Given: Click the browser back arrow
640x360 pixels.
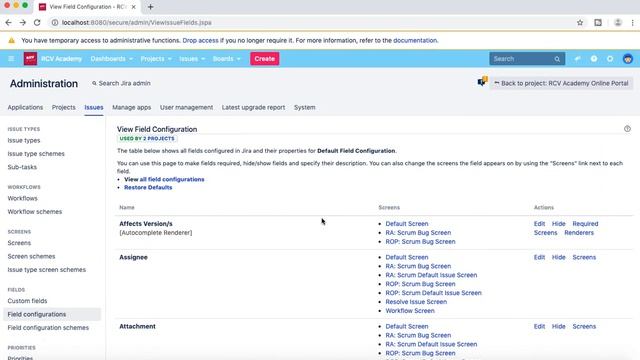Looking at the screenshot, I should tap(9, 23).
